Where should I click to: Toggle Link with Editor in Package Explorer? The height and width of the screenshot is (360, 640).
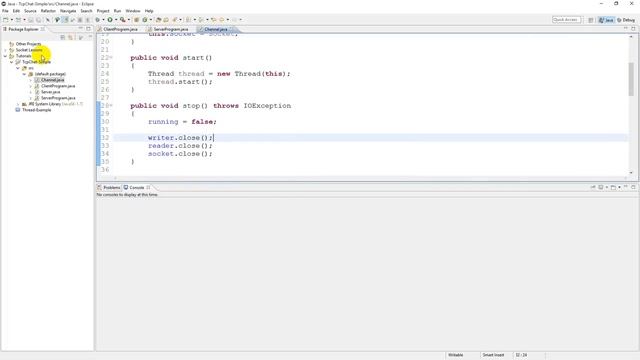tap(71, 37)
